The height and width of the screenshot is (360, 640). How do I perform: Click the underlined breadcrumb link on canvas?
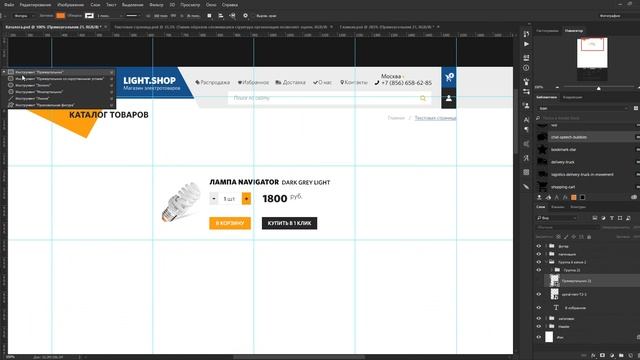pyautogui.click(x=435, y=118)
